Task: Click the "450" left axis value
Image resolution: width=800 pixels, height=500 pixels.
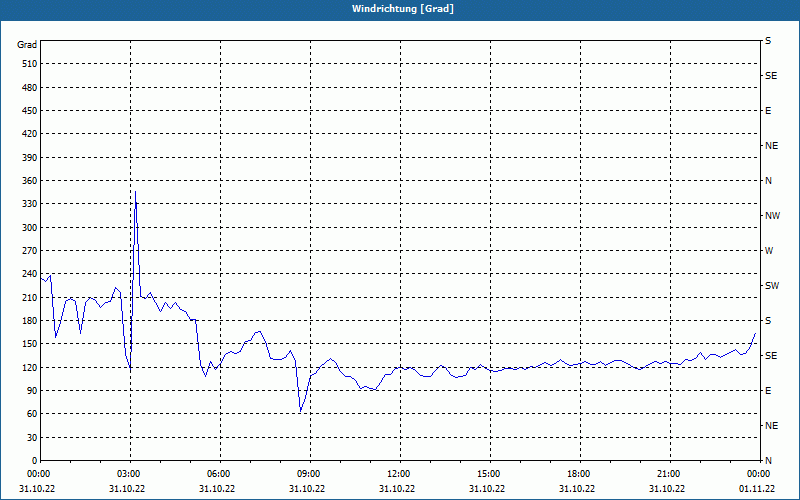Action: [30, 111]
